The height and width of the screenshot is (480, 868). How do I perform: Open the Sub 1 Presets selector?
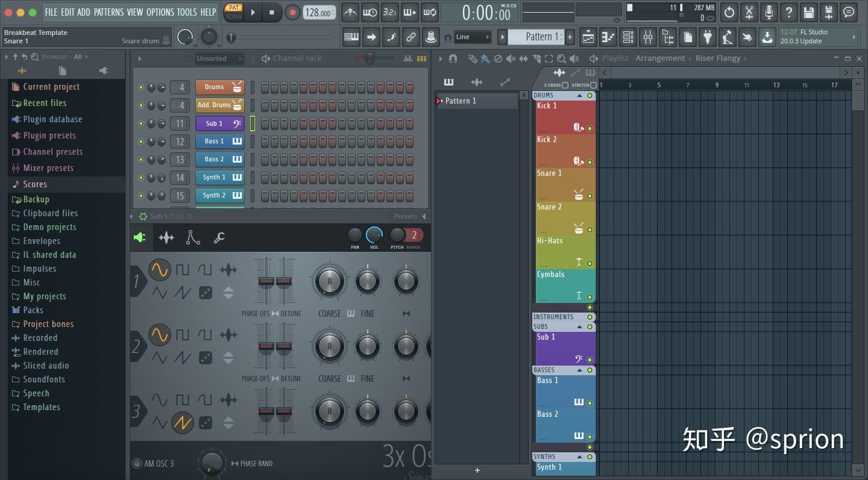pyautogui.click(x=409, y=216)
